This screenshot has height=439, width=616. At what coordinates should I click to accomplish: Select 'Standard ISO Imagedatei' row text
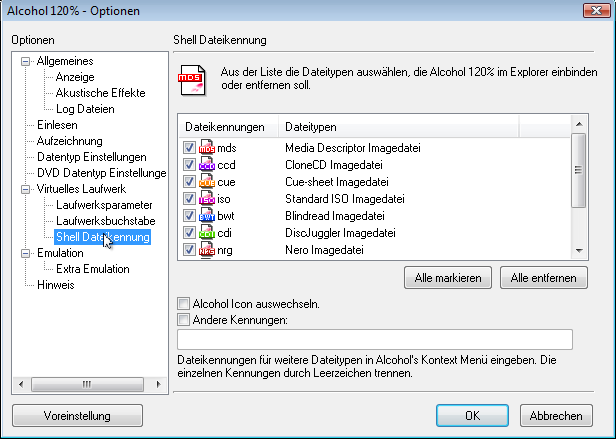coord(345,199)
